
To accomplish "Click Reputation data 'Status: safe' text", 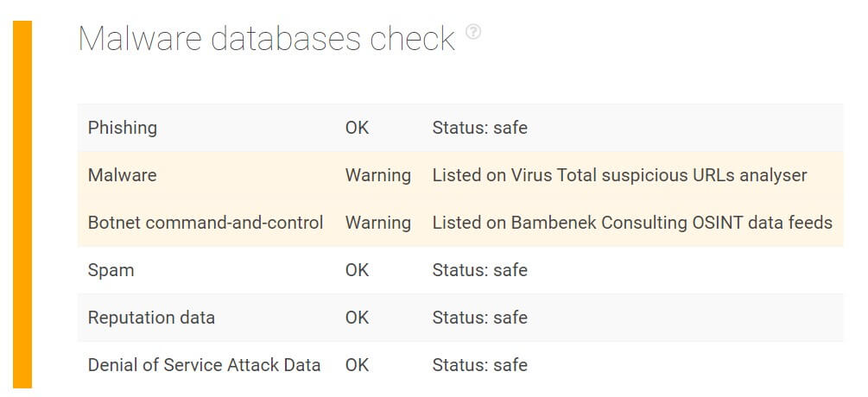I will tap(479, 318).
